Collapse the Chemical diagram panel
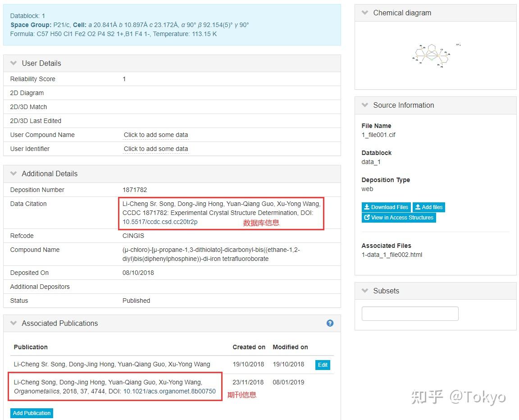Image resolution: width=519 pixels, height=420 pixels. 365,13
